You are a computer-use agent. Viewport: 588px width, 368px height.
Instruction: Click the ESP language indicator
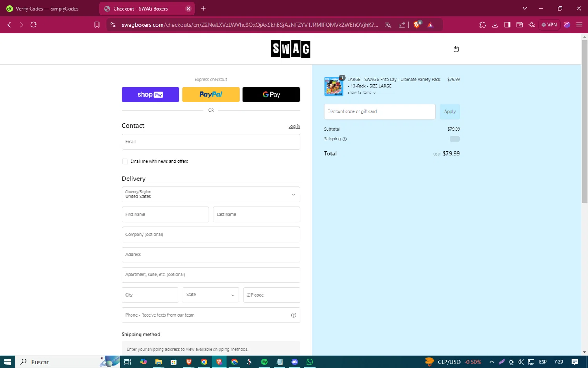[x=543, y=362]
